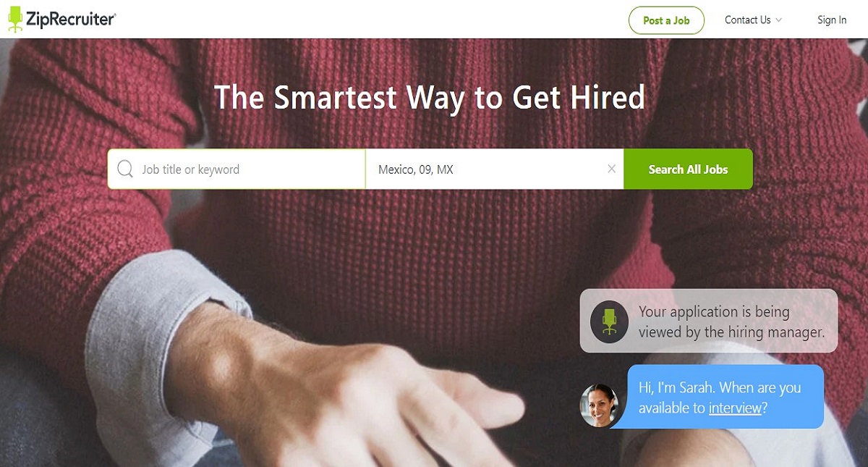Viewport: 868px width, 467px height.
Task: Click the green Search All Jobs button
Action: point(688,169)
